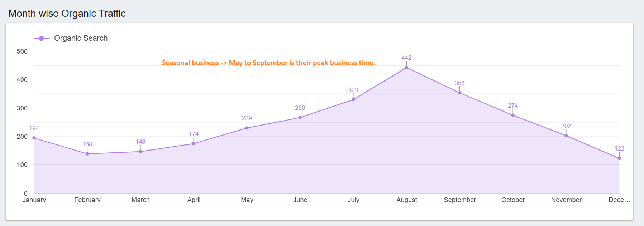Click the January data point marker
The height and width of the screenshot is (226, 644).
click(x=34, y=138)
